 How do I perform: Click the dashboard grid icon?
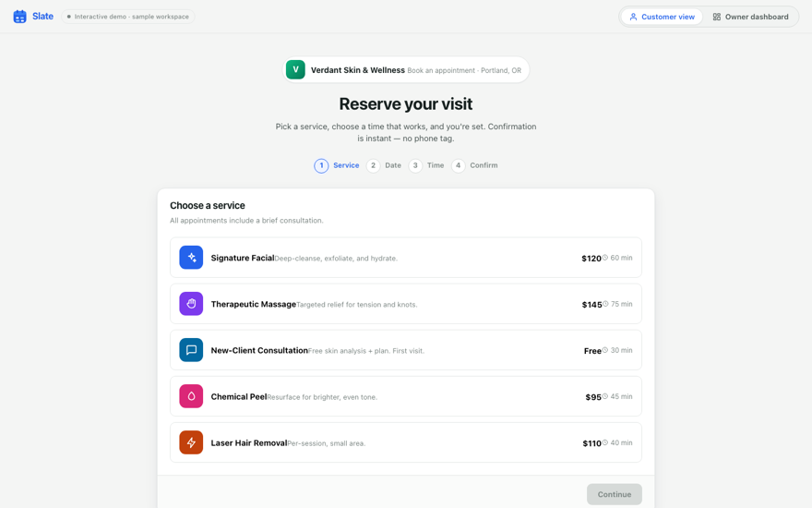[x=717, y=17]
